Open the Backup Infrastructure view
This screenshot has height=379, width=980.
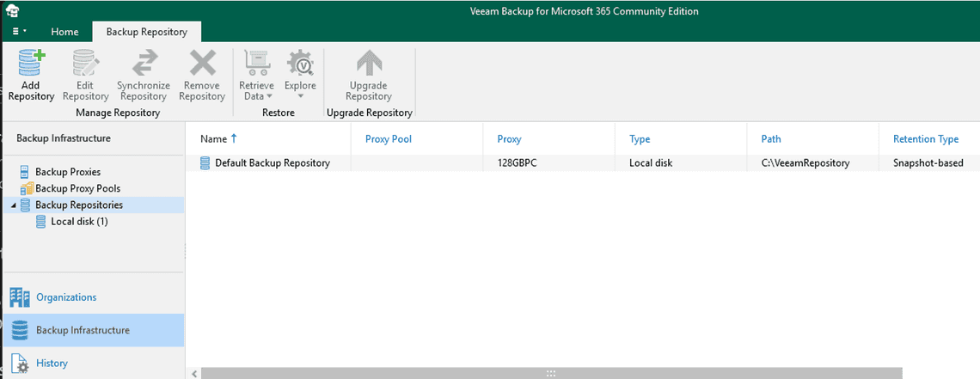coord(94,330)
